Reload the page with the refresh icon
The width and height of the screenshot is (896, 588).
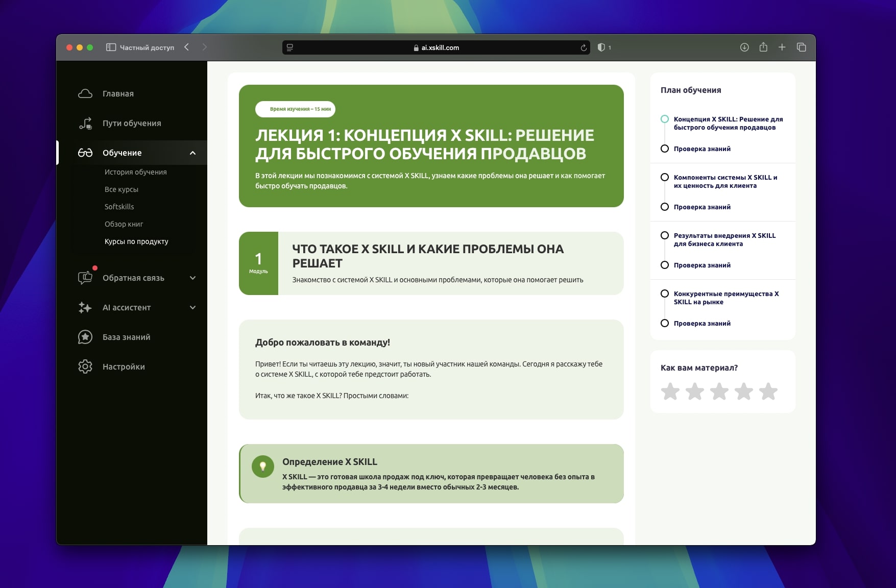click(584, 47)
